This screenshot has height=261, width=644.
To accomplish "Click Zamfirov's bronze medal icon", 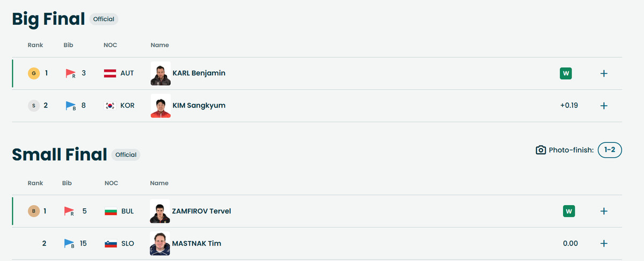I will pos(34,211).
